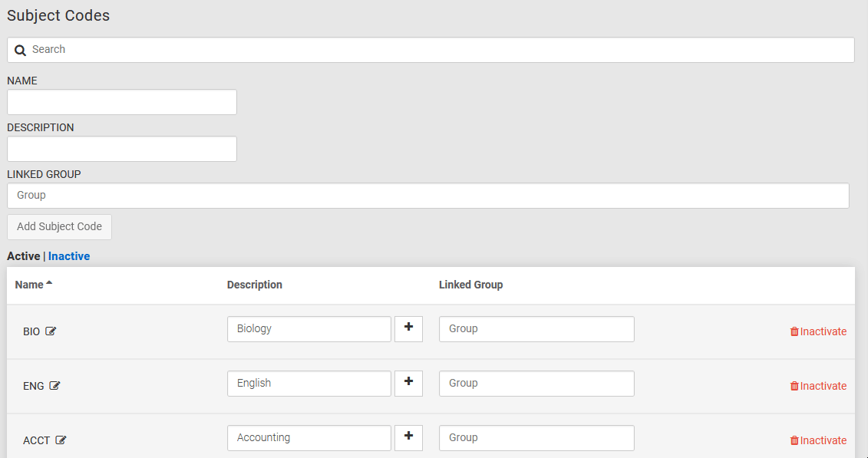Open the Linked Group dropdown in the add form
Viewport: 868px width, 458px height.
coord(427,196)
